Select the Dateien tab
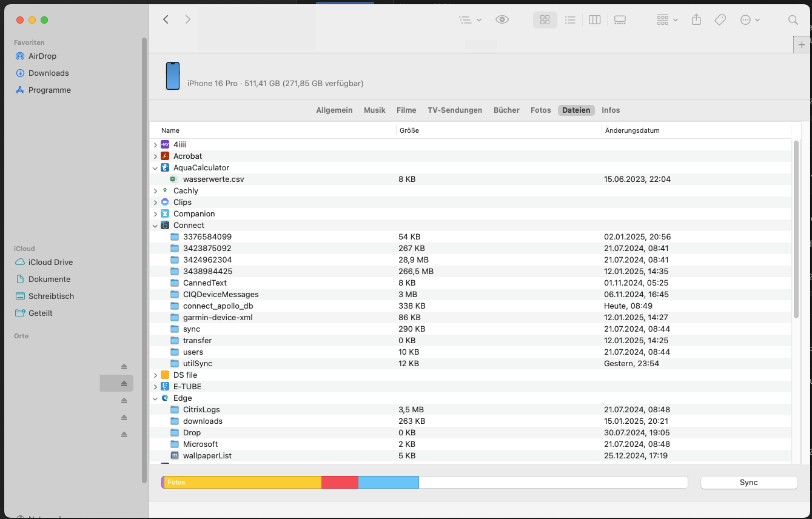Image resolution: width=812 pixels, height=519 pixels. (x=576, y=110)
